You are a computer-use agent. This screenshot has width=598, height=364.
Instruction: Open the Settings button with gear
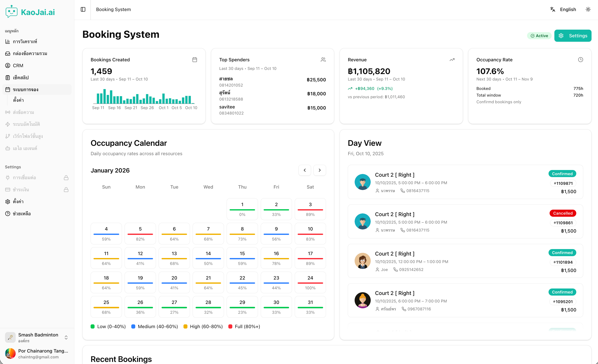573,36
